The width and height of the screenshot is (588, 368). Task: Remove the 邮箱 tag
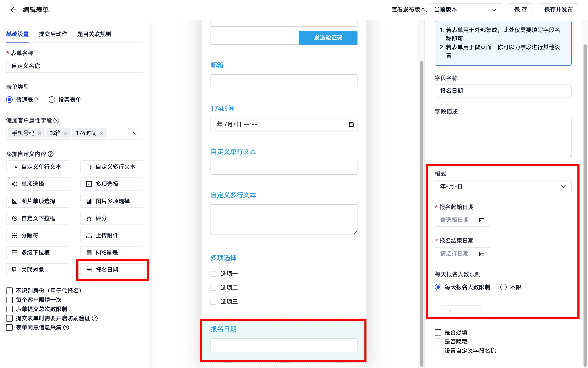click(x=66, y=133)
